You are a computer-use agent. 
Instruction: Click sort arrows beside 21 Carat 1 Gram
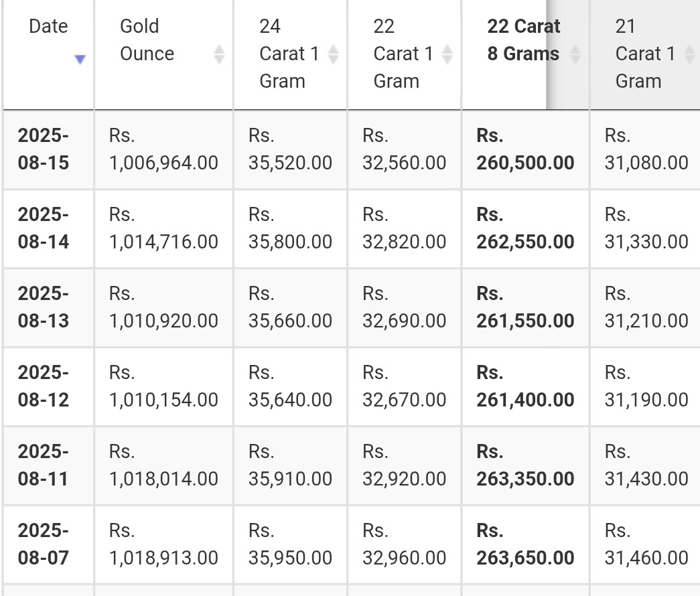click(689, 54)
